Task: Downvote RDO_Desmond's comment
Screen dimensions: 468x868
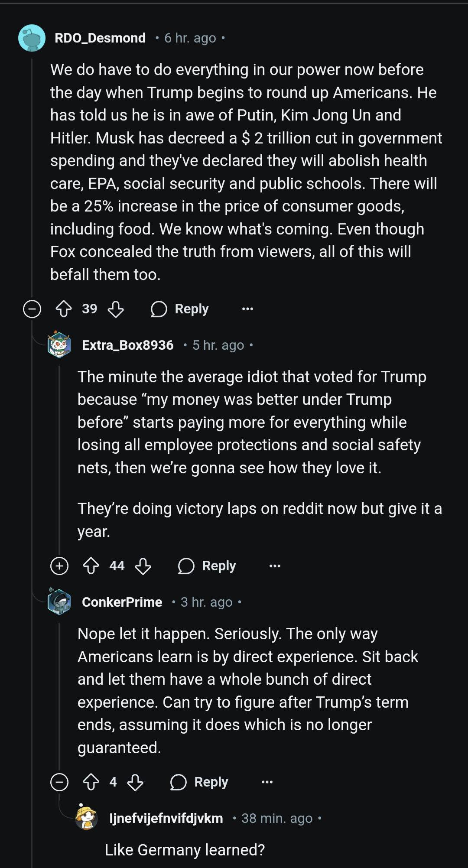Action: pos(116,309)
